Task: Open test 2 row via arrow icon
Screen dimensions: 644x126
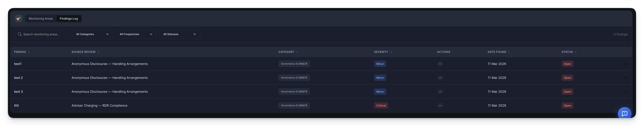Action: coord(625,78)
